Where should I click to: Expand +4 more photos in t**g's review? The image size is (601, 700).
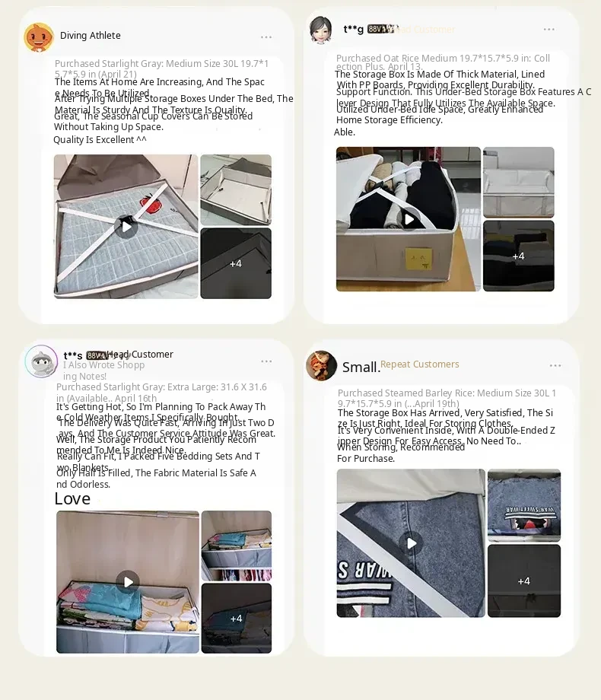click(518, 256)
